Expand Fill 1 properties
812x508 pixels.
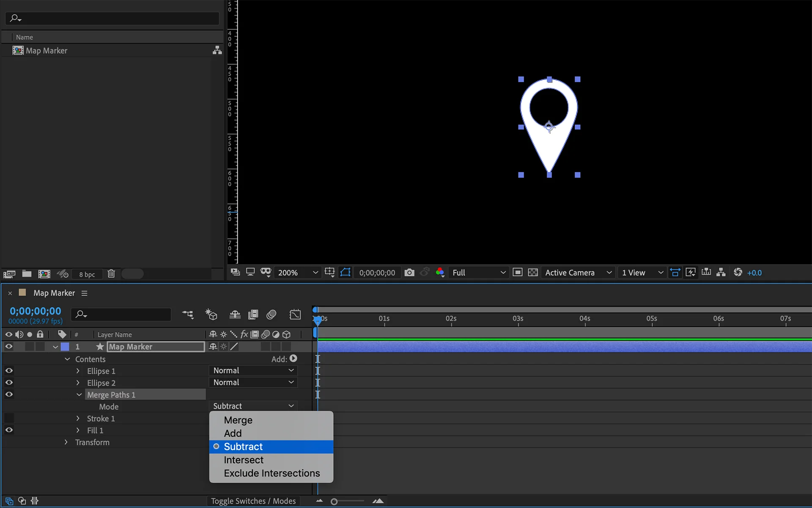tap(78, 430)
